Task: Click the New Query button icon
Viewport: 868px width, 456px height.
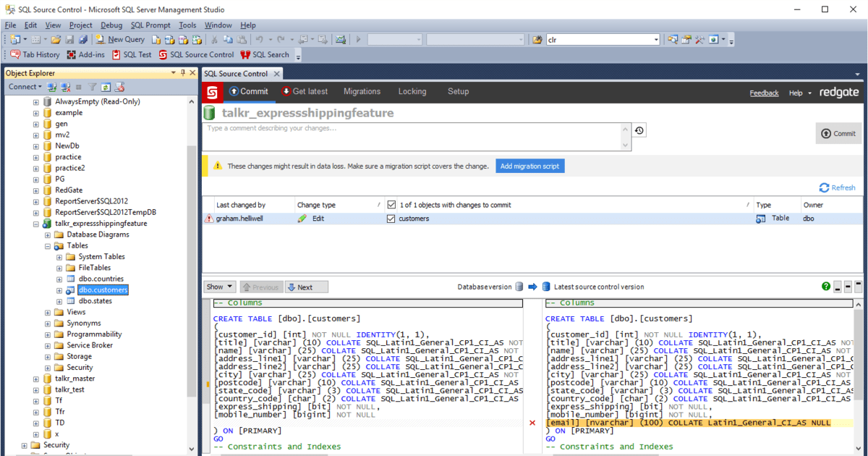Action: tap(101, 39)
